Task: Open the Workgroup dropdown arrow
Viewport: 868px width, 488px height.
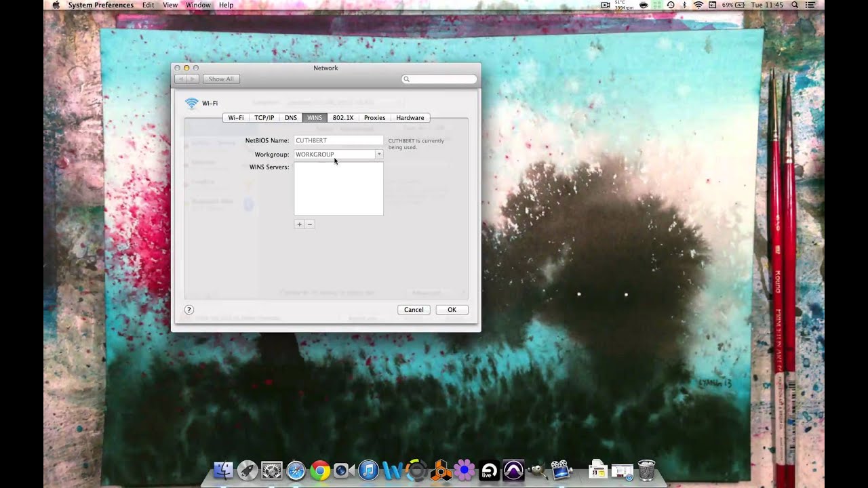Action: (379, 155)
